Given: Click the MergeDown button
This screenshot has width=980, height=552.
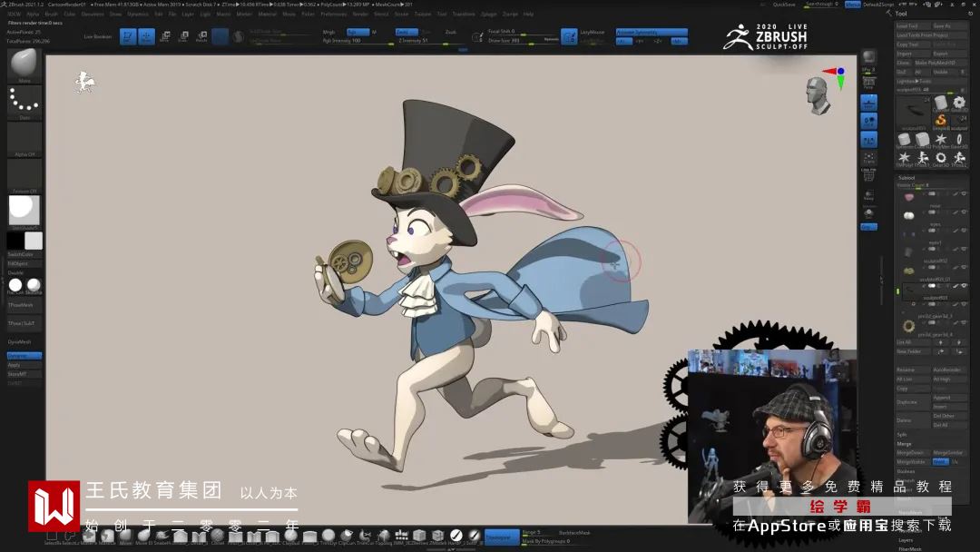Looking at the screenshot, I should tap(913, 453).
